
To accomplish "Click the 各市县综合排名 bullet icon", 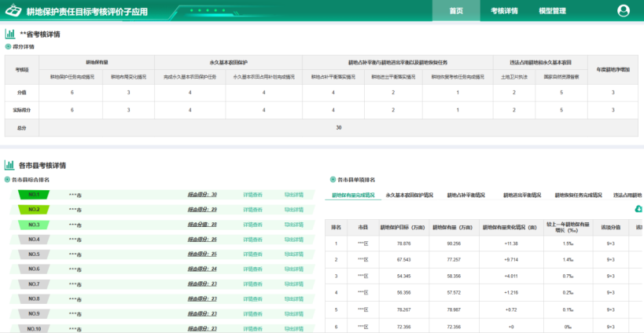I will 9,180.
